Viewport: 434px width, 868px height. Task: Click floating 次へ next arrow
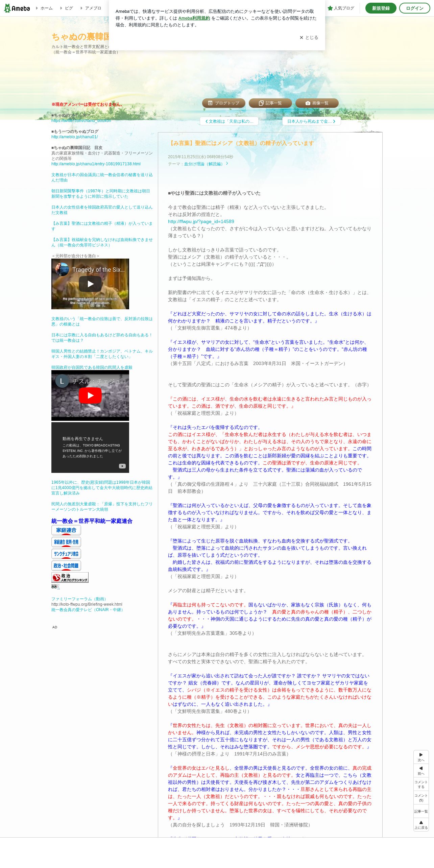point(421,757)
